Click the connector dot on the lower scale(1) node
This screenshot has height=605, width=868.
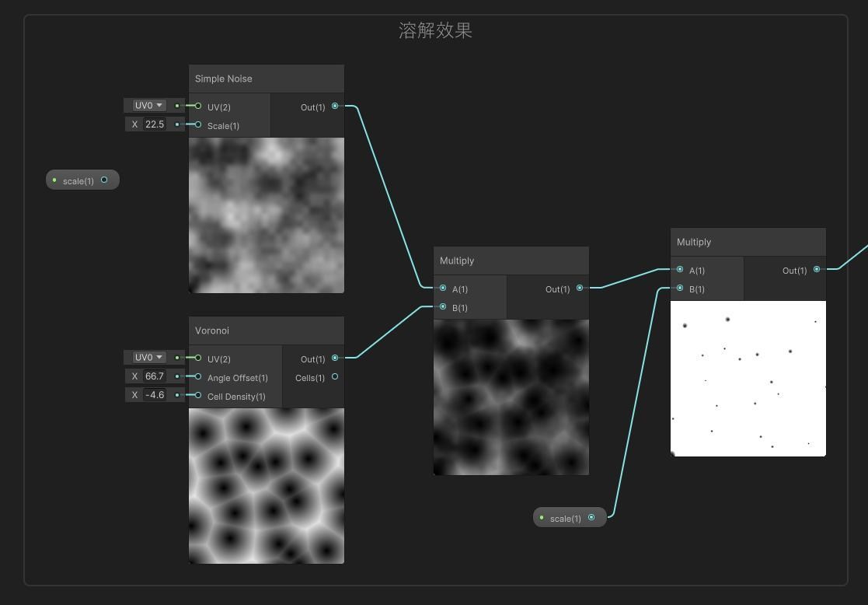pos(591,517)
